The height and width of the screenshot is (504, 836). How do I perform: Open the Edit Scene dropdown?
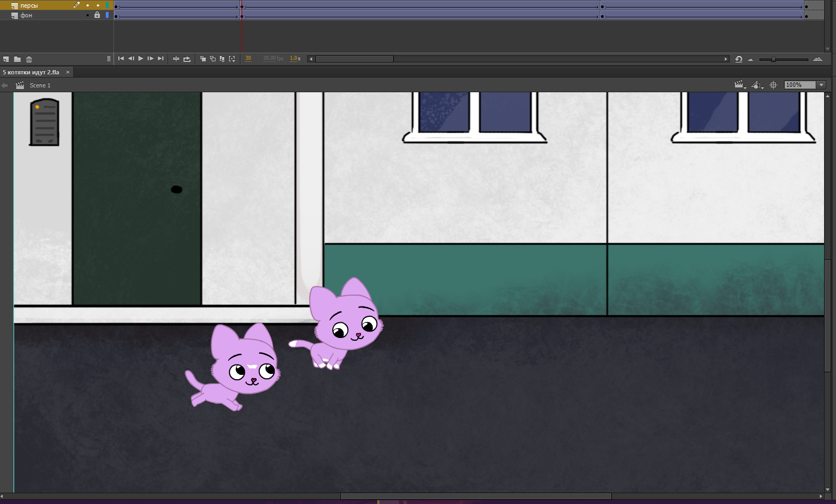point(740,85)
